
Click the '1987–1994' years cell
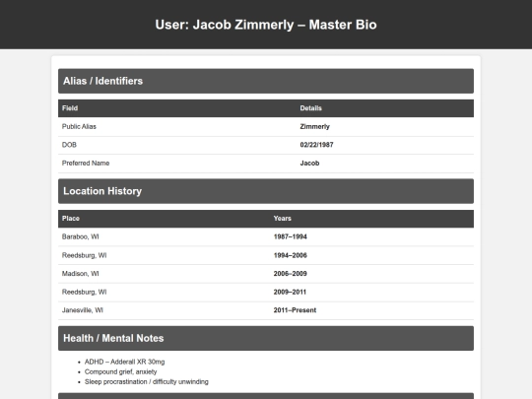pyautogui.click(x=290, y=236)
